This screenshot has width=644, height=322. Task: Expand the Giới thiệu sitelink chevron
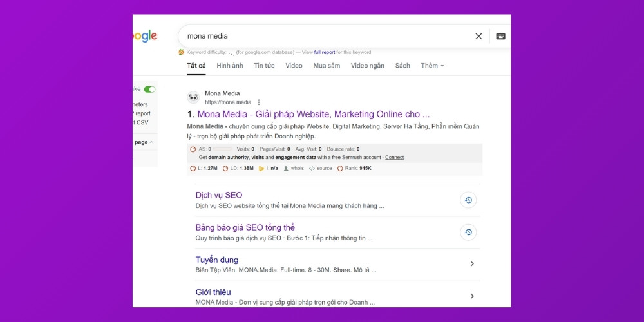pyautogui.click(x=472, y=296)
